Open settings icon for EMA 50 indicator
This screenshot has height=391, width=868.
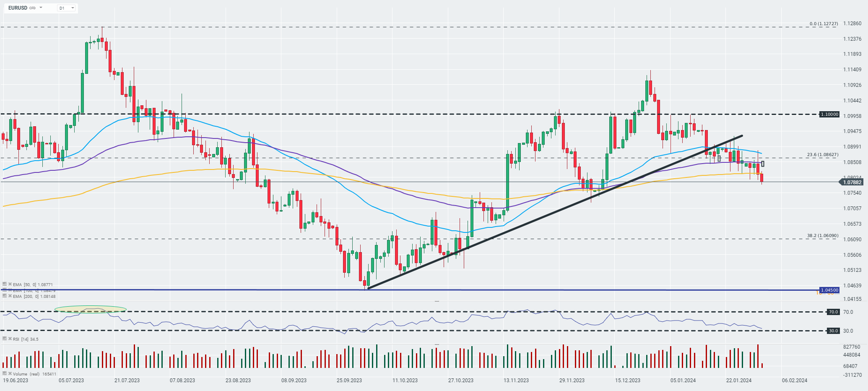coord(5,284)
